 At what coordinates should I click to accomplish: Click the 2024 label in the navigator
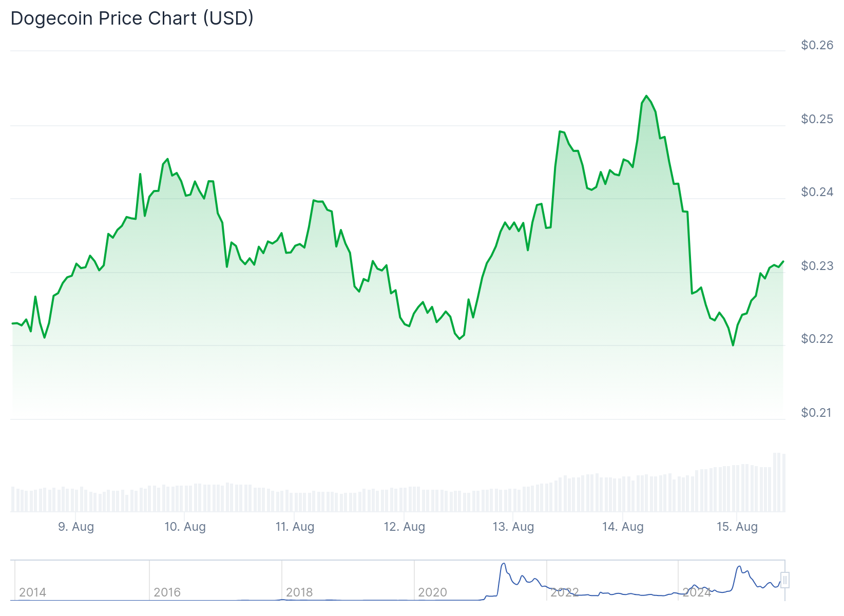pos(697,592)
